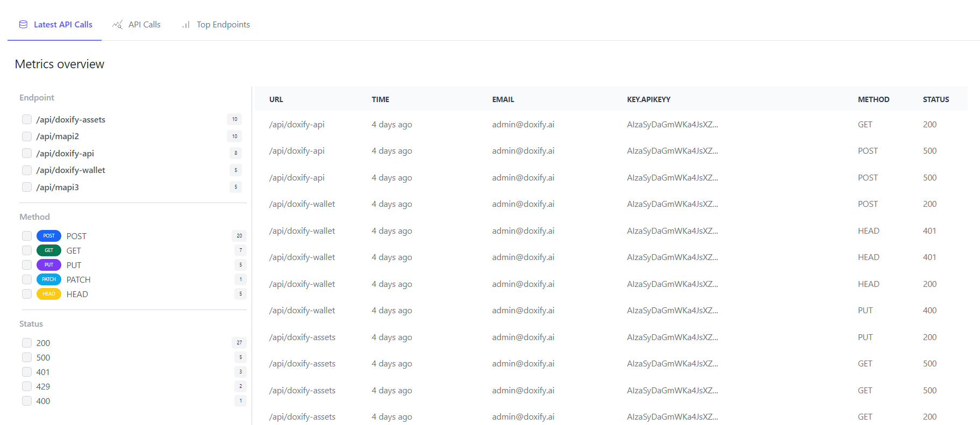Screen dimensions: 980x425
Task: Check the /api/doxify-wallet endpoint filter
Action: [27, 170]
